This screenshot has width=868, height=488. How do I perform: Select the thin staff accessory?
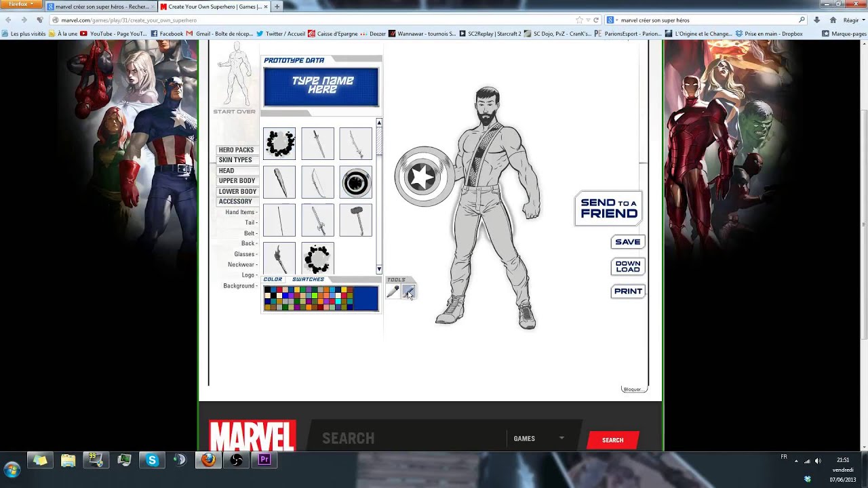coord(279,220)
